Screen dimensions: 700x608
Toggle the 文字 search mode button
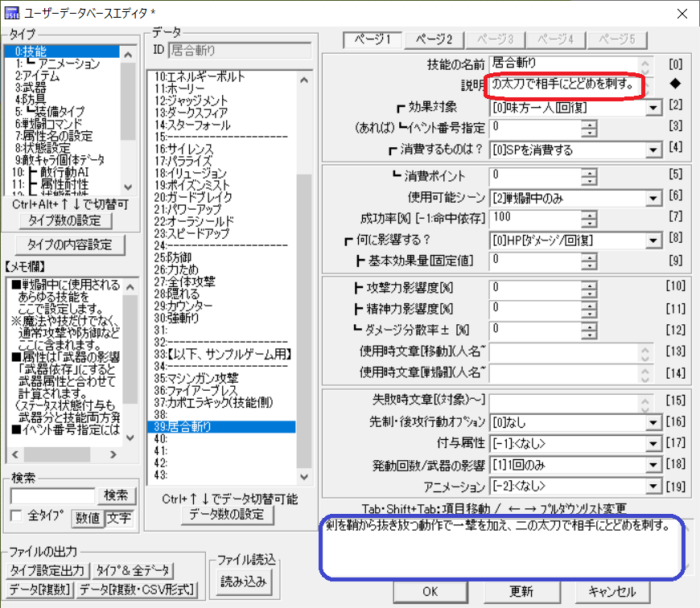click(120, 518)
